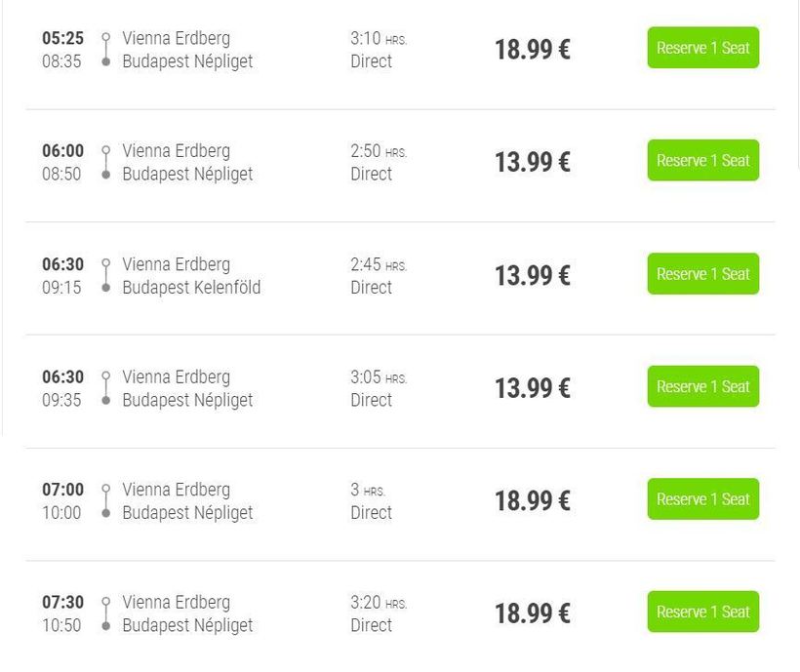Viewport: 800px width, 672px height.
Task: Reserve a seat arriving at 09:35
Action: coord(702,386)
